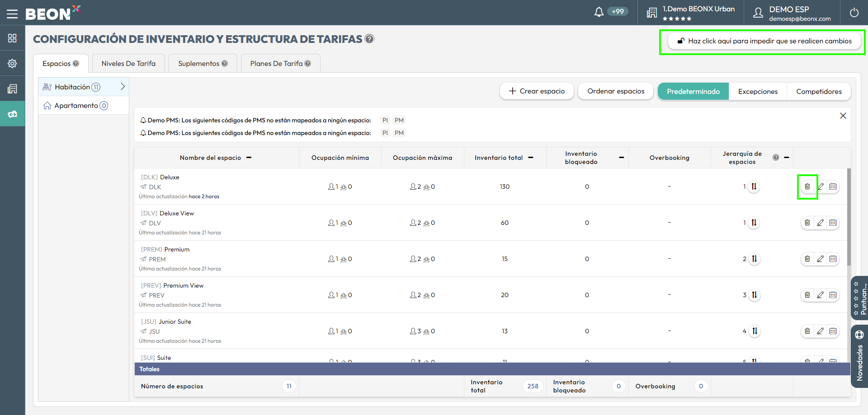Open Puntúan rating side tab
868x415 pixels.
point(859,298)
